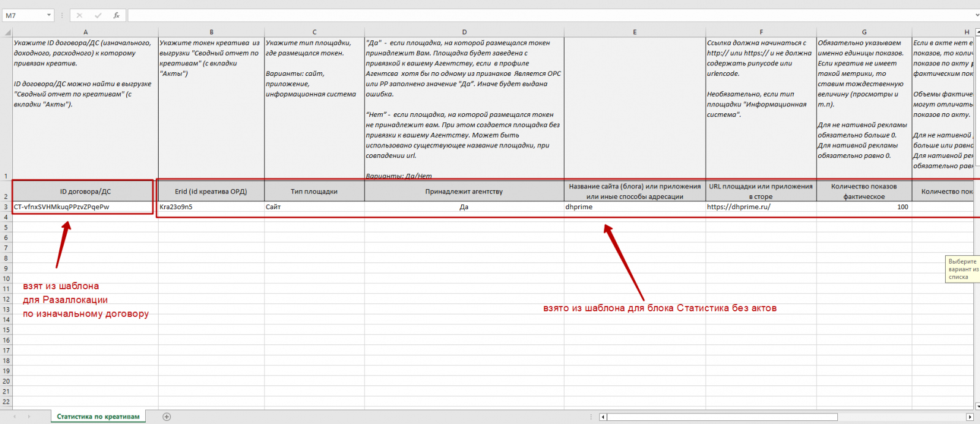The height and width of the screenshot is (424, 980).
Task: Click the next sheet navigation arrow
Action: click(x=29, y=417)
